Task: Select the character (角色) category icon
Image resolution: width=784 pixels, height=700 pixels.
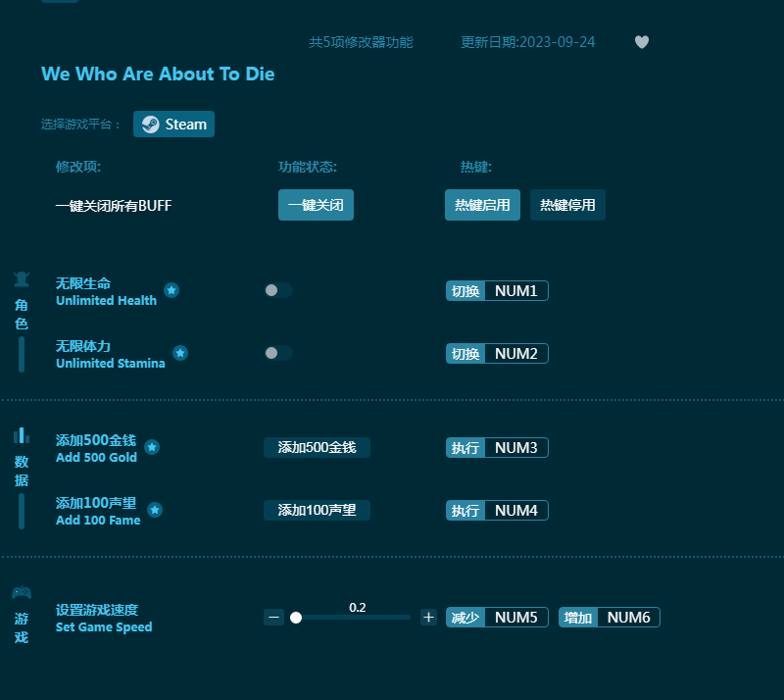Action: coord(22,279)
